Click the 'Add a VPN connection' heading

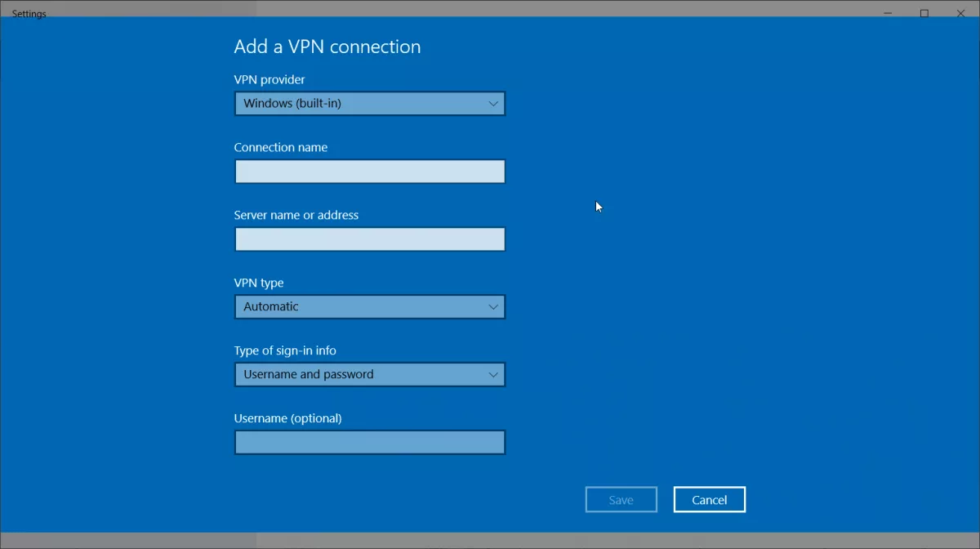(327, 47)
